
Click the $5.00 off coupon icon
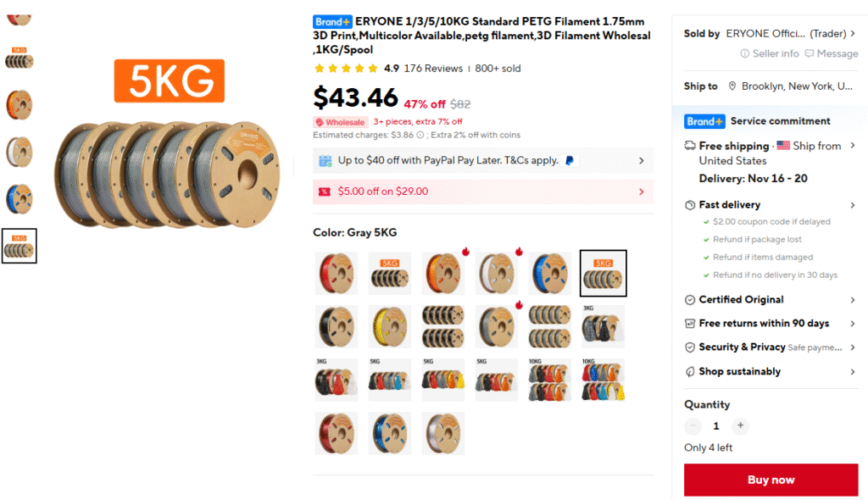tap(325, 192)
